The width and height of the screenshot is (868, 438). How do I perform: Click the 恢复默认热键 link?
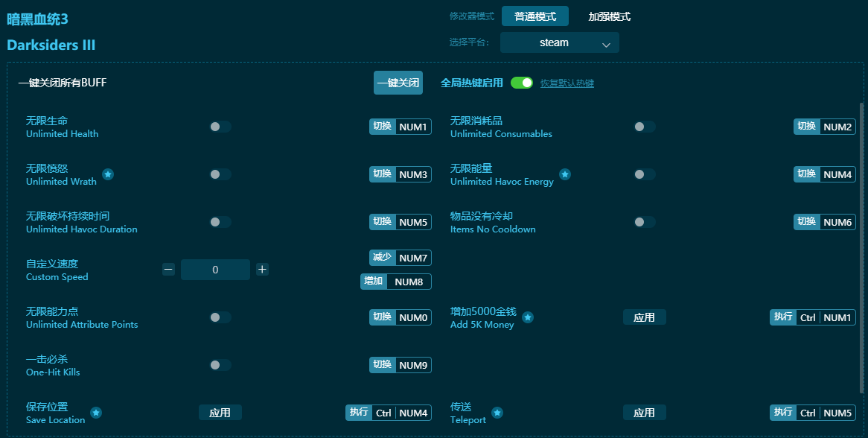567,83
